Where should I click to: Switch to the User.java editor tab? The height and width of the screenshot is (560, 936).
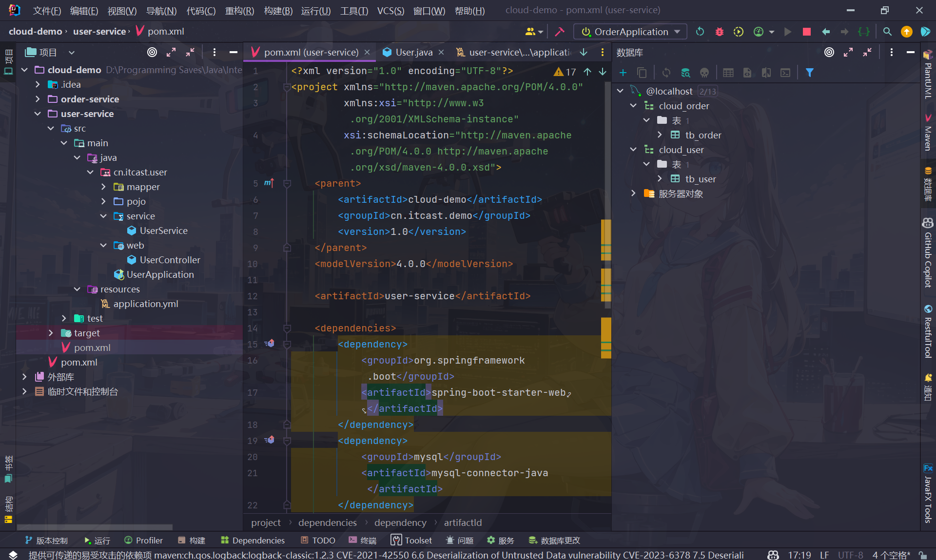click(413, 52)
